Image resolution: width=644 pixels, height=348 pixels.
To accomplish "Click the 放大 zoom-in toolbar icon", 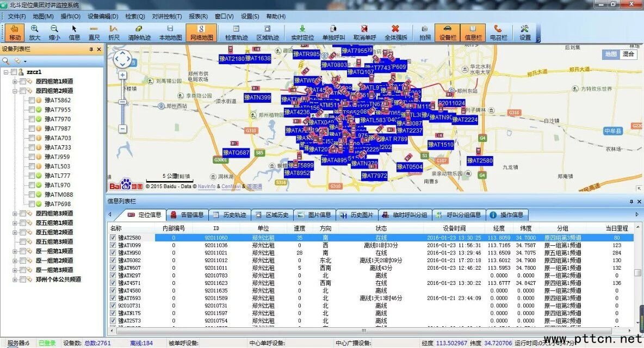I will (x=35, y=32).
